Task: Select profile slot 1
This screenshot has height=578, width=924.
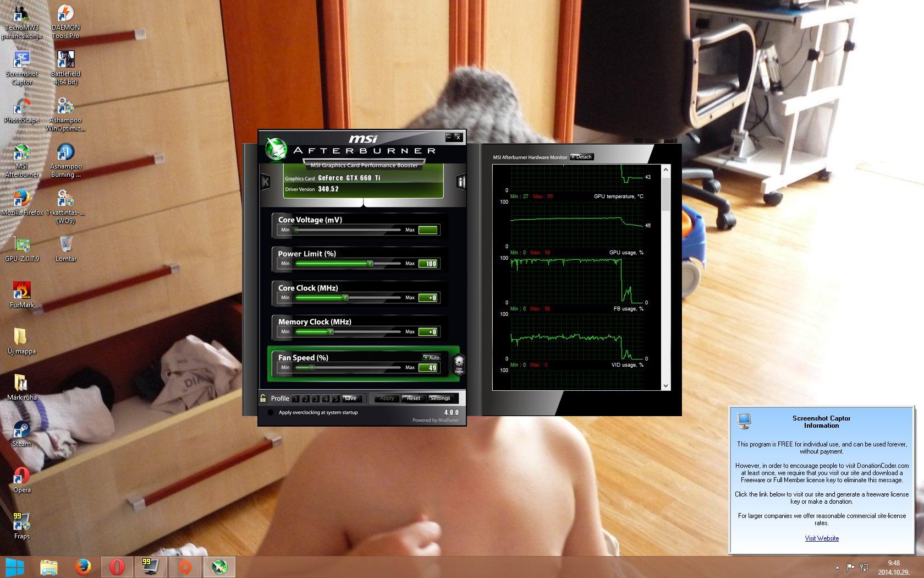Action: coord(296,399)
